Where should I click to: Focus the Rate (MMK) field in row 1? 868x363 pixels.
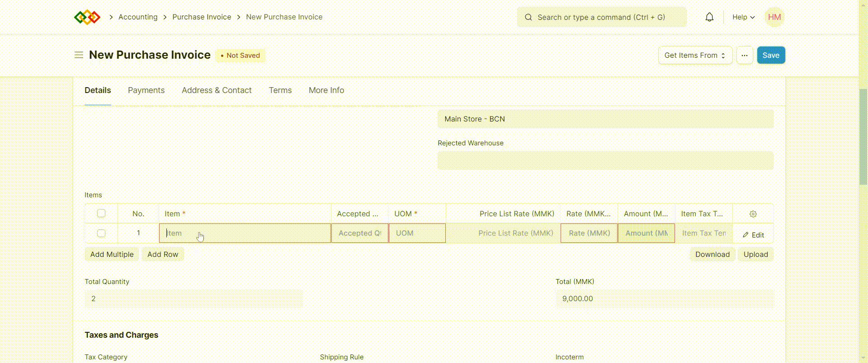pyautogui.click(x=589, y=233)
